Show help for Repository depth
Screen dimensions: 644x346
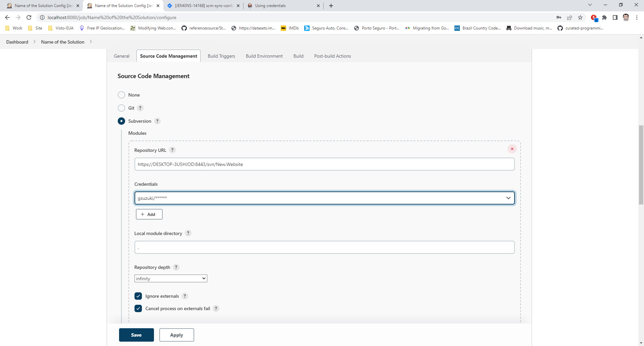[x=176, y=267]
